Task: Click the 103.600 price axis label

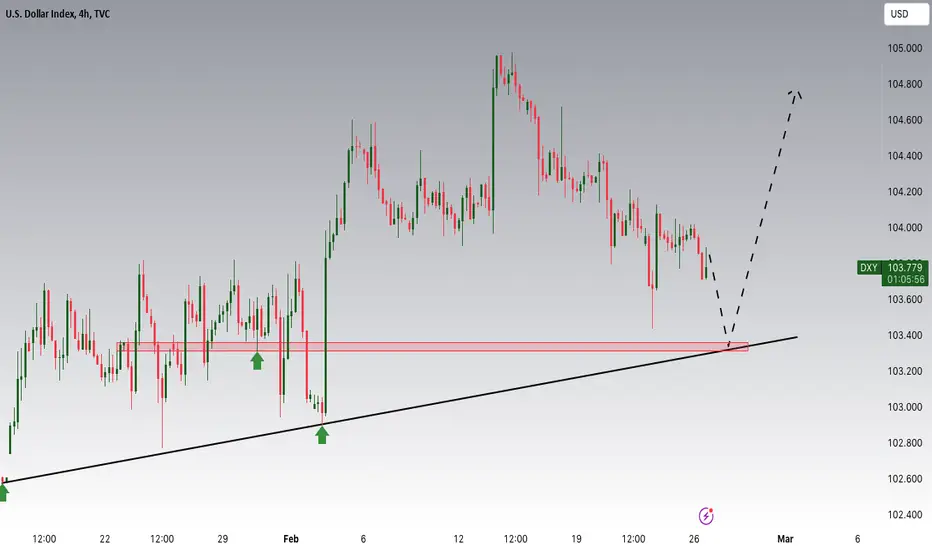Action: (x=905, y=300)
